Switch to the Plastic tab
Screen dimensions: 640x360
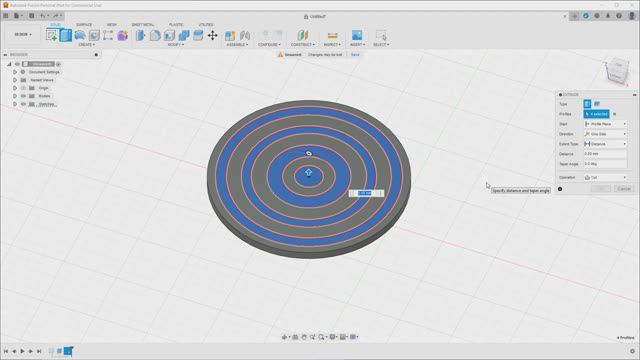(176, 25)
